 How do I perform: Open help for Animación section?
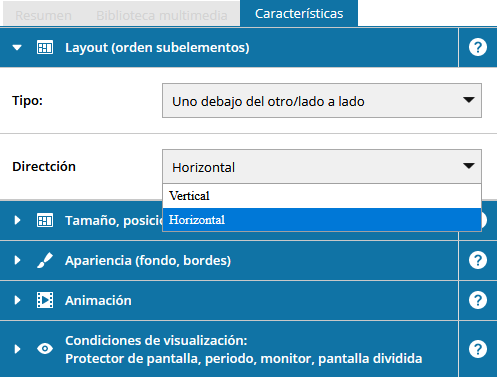click(x=478, y=300)
